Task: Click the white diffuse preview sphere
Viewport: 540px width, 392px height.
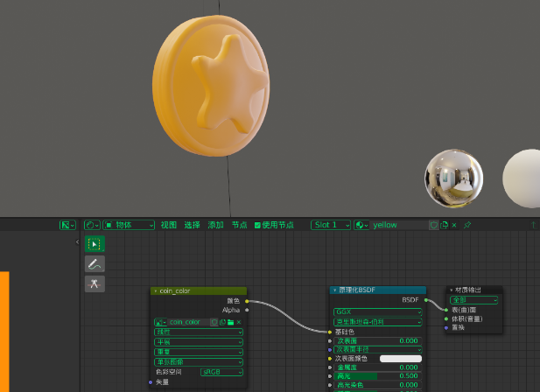Action: pos(522,178)
